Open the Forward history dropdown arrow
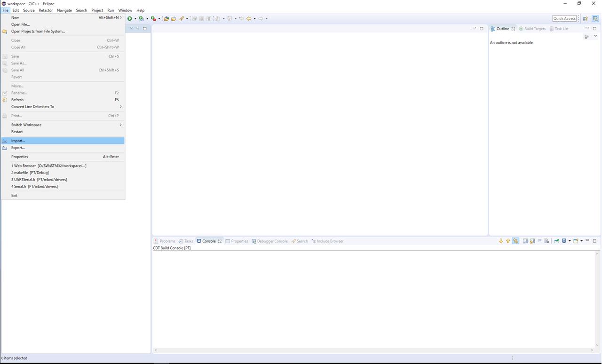The height and width of the screenshot is (364, 602). click(x=267, y=18)
